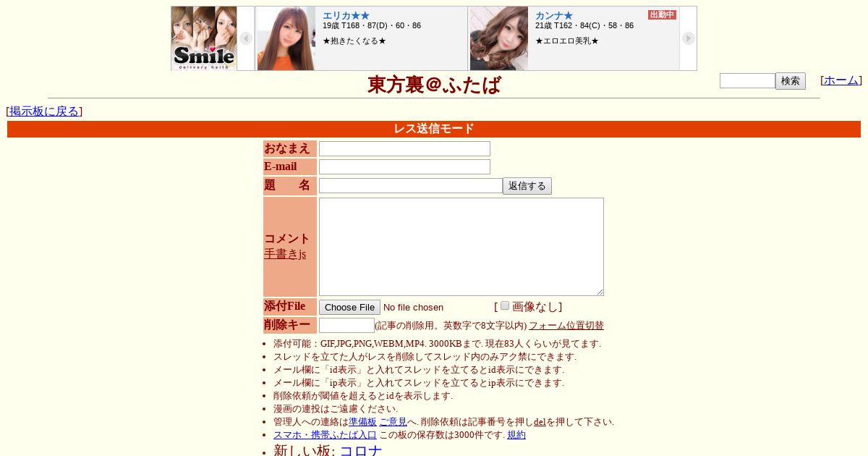Focus the E-mail input field
Viewport: 868px width, 456px height.
(x=404, y=166)
